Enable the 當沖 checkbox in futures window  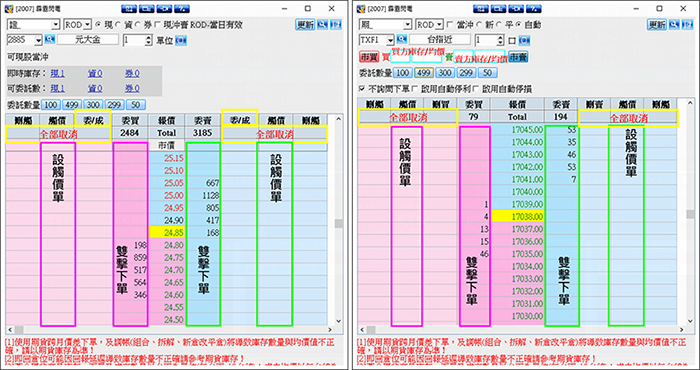pos(450,25)
